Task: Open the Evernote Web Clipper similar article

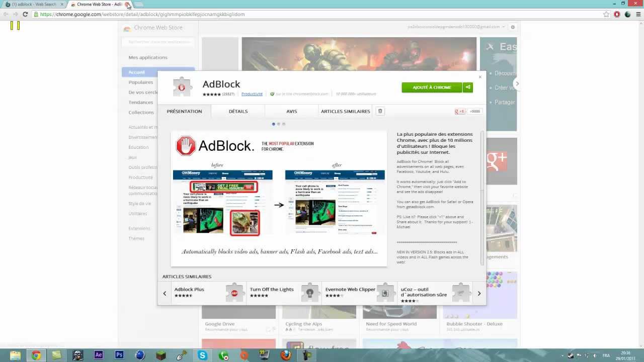Action: (x=360, y=293)
